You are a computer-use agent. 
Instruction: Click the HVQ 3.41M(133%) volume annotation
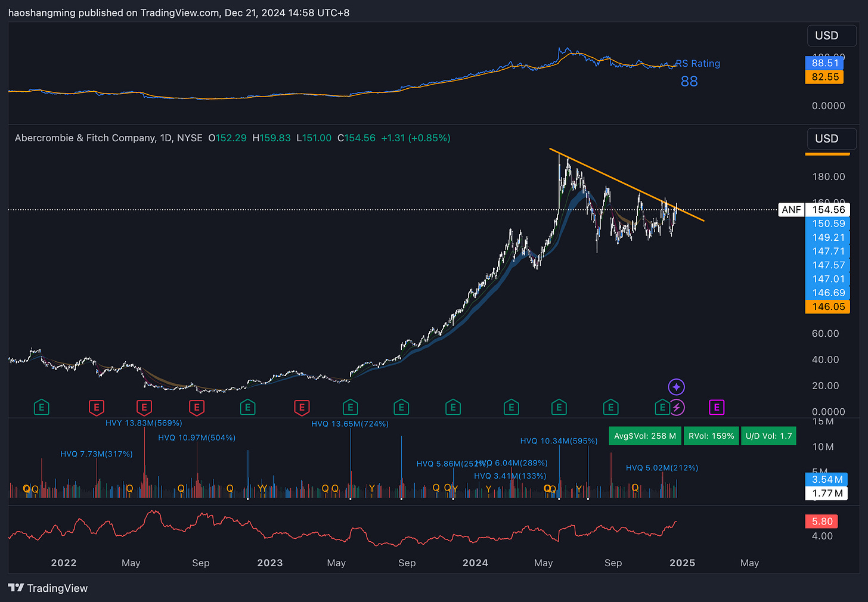(510, 476)
